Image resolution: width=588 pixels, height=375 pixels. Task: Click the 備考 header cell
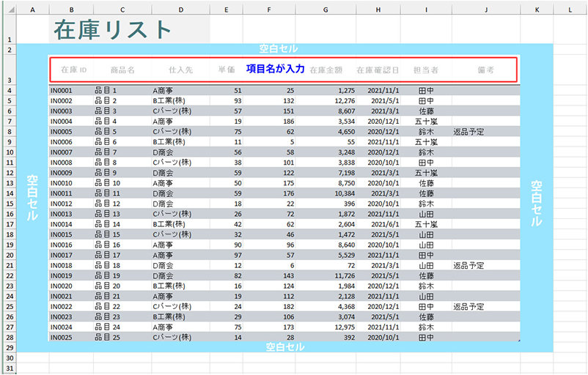[485, 70]
